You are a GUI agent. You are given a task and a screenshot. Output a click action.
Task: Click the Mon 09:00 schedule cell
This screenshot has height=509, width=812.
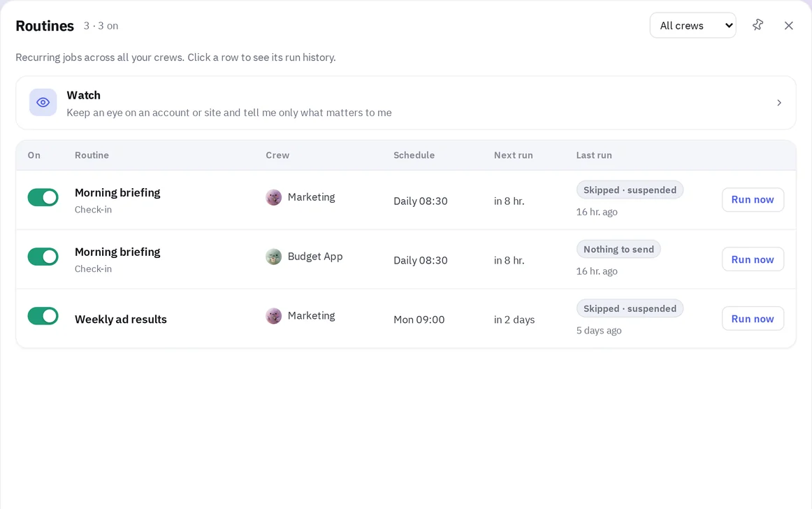(419, 320)
